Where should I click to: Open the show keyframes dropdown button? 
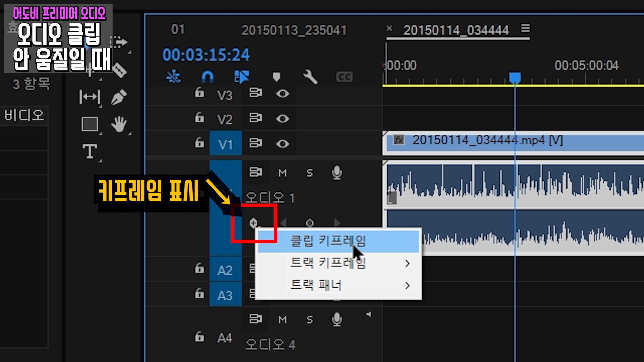coord(254,223)
